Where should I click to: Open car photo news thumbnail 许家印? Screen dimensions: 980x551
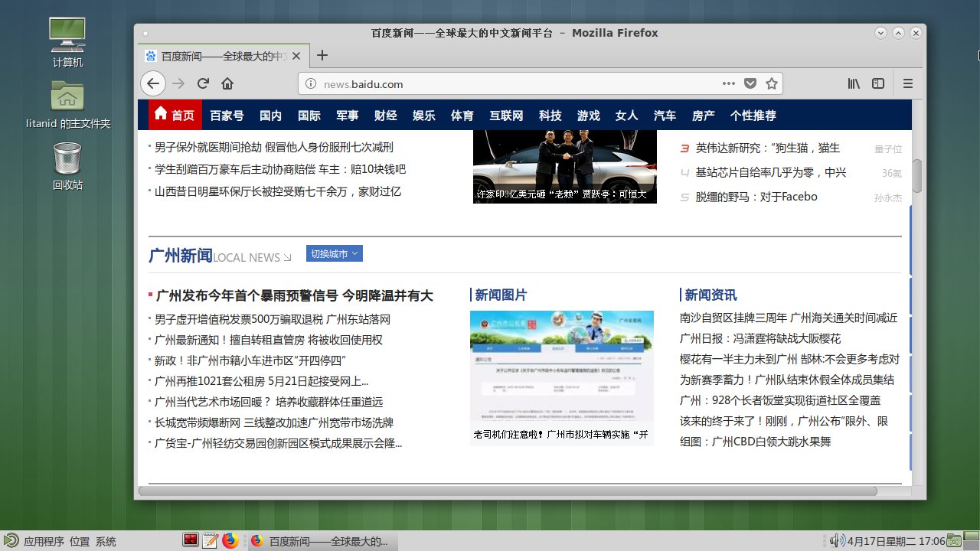pos(565,167)
